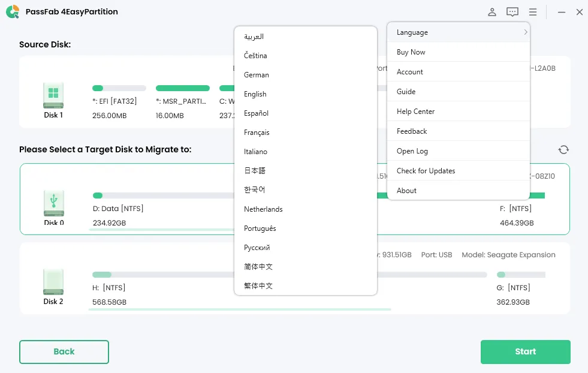Viewport: 588px width, 373px height.
Task: Click the H: NTFS partition usage bar
Action: click(162, 275)
